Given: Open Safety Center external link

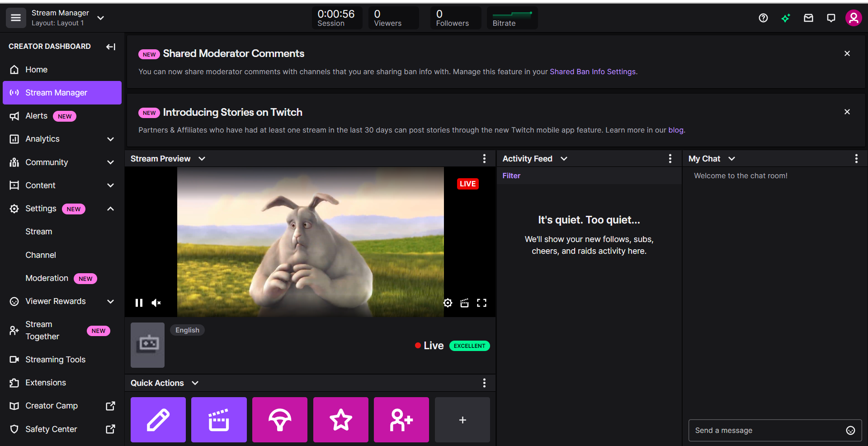Looking at the screenshot, I should pyautogui.click(x=62, y=429).
